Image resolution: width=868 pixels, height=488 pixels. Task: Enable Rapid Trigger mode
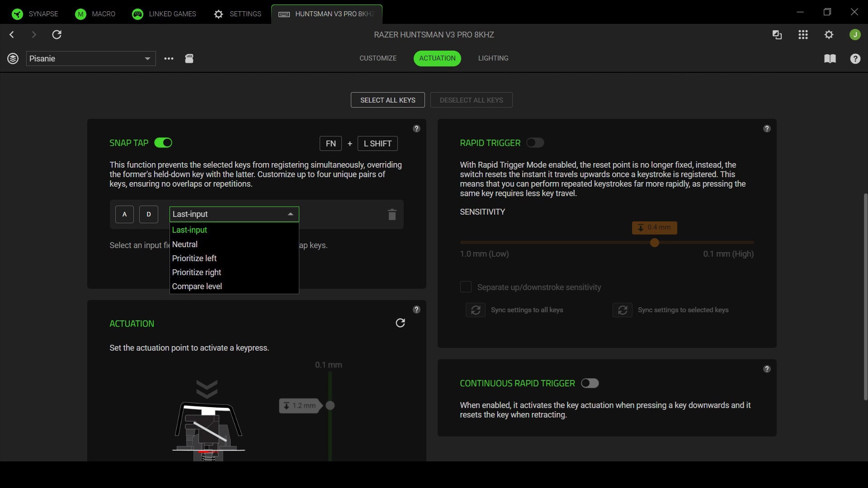point(535,143)
